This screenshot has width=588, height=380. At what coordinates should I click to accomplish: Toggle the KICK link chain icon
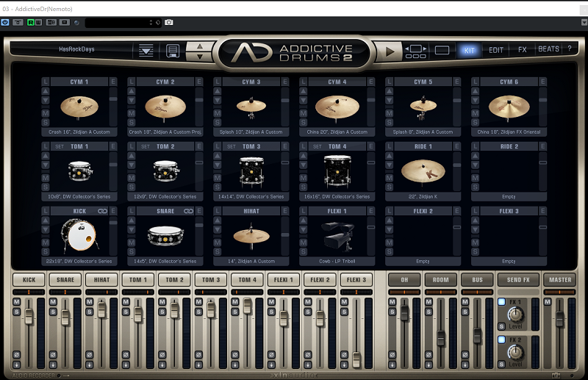point(102,211)
